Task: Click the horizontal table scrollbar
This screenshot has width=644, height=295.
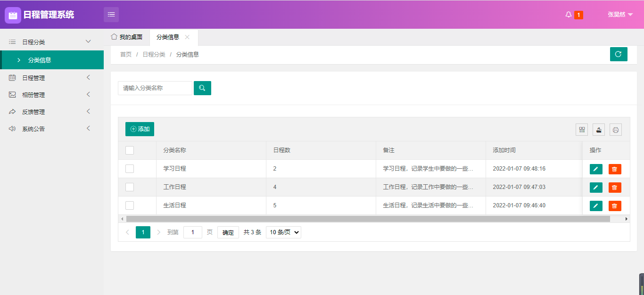Action: tap(368, 219)
